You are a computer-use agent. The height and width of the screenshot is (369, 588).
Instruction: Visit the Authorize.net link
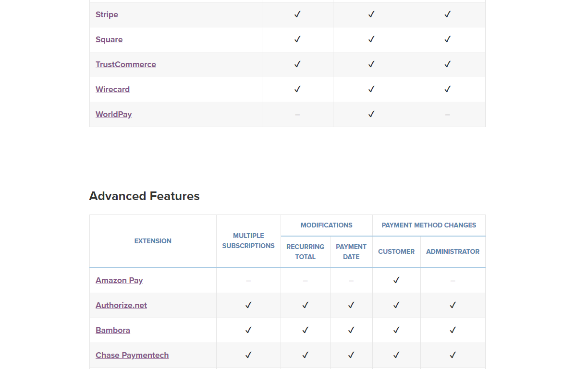pos(121,305)
